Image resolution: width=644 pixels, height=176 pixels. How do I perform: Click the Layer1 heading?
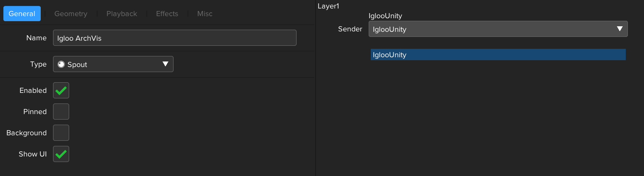tap(328, 6)
